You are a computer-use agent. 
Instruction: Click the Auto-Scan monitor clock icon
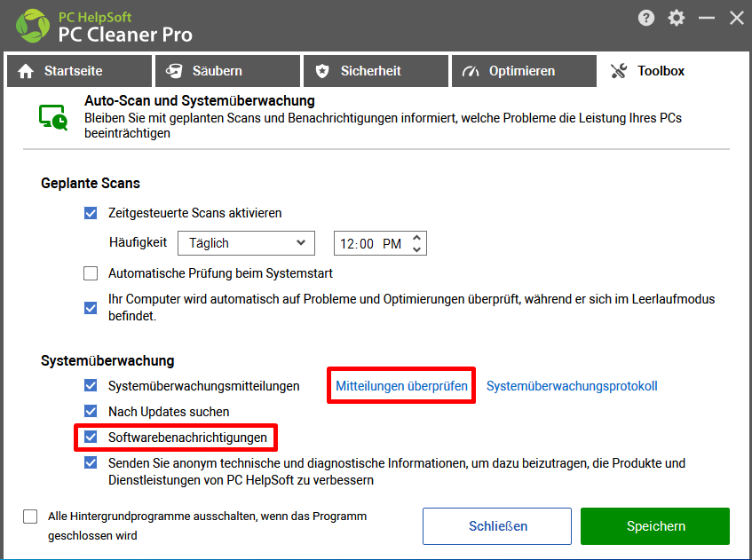point(53,117)
